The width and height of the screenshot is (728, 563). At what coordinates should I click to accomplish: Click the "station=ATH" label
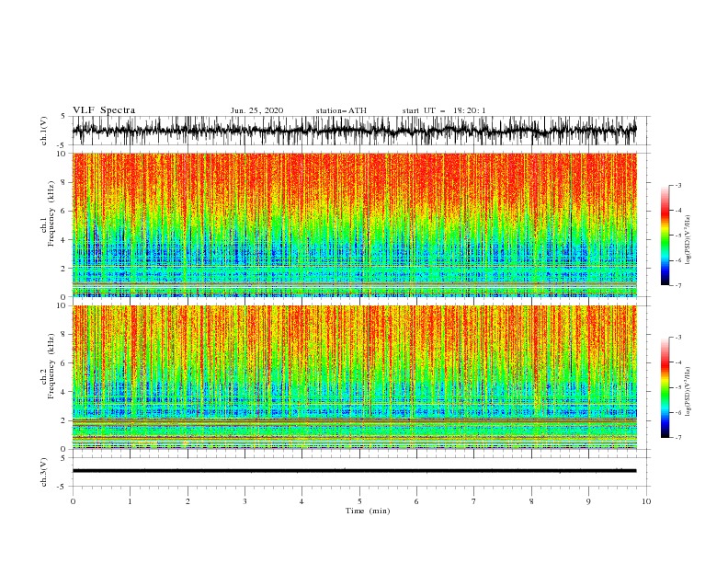coord(341,110)
